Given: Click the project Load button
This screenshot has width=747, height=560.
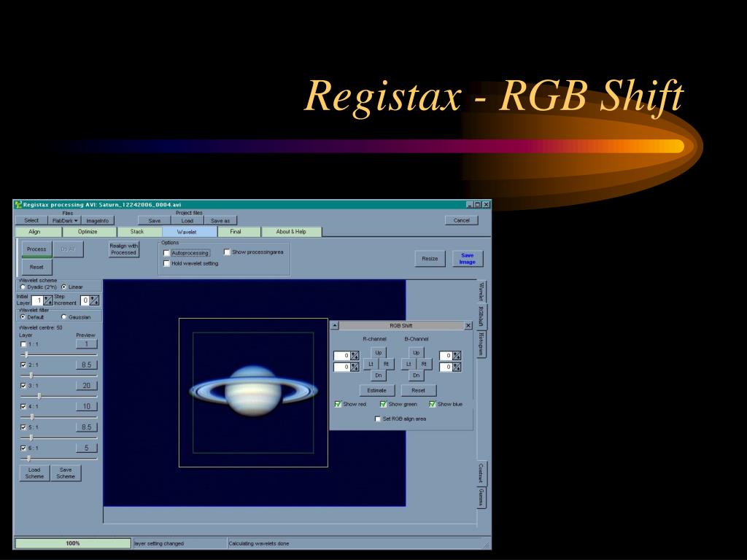Looking at the screenshot, I should [x=187, y=220].
